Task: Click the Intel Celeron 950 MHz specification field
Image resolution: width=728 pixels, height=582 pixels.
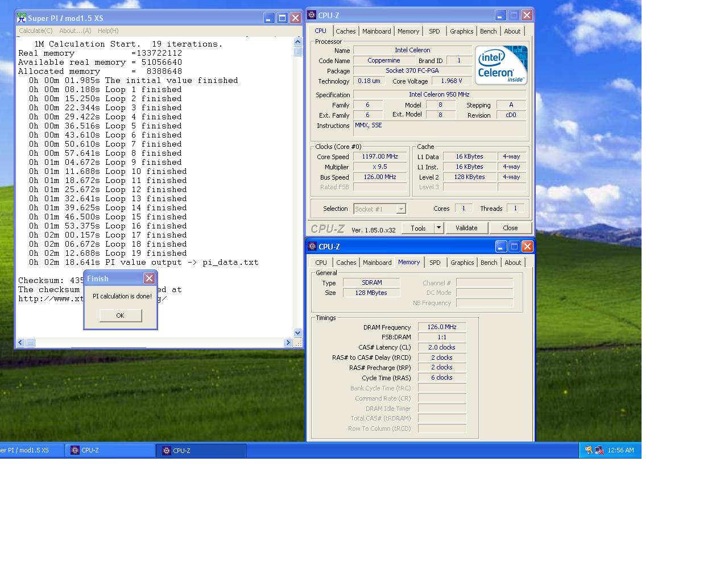Action: click(x=439, y=94)
